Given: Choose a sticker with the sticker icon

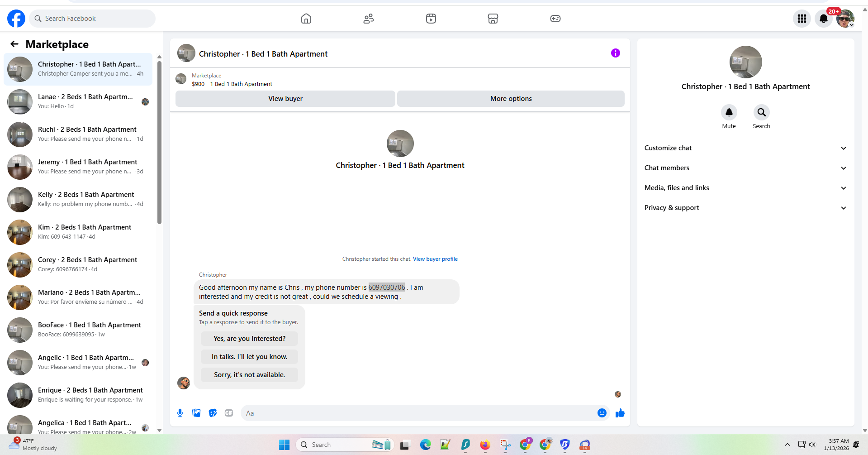Looking at the screenshot, I should tap(213, 413).
